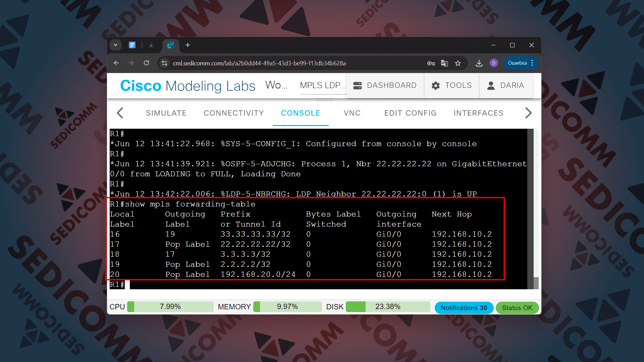The image size is (644, 362).
Task: Open a new browser tab
Action: 188,45
